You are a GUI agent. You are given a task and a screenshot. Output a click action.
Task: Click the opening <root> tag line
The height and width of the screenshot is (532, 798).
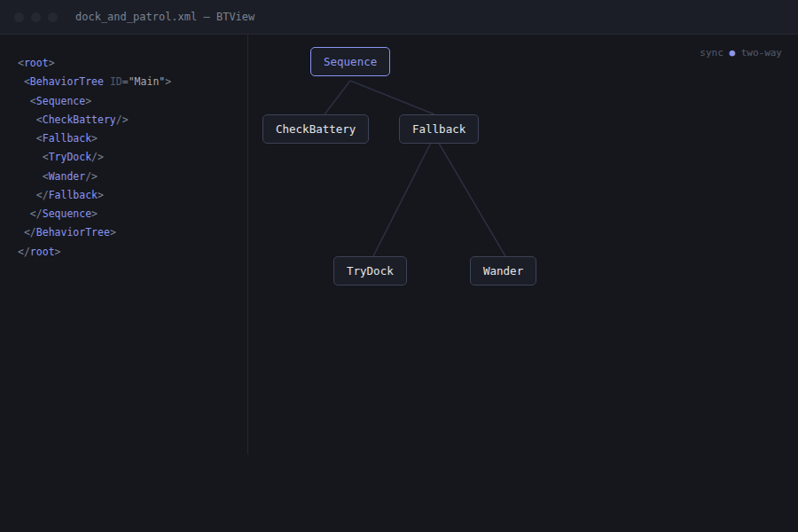pyautogui.click(x=36, y=63)
